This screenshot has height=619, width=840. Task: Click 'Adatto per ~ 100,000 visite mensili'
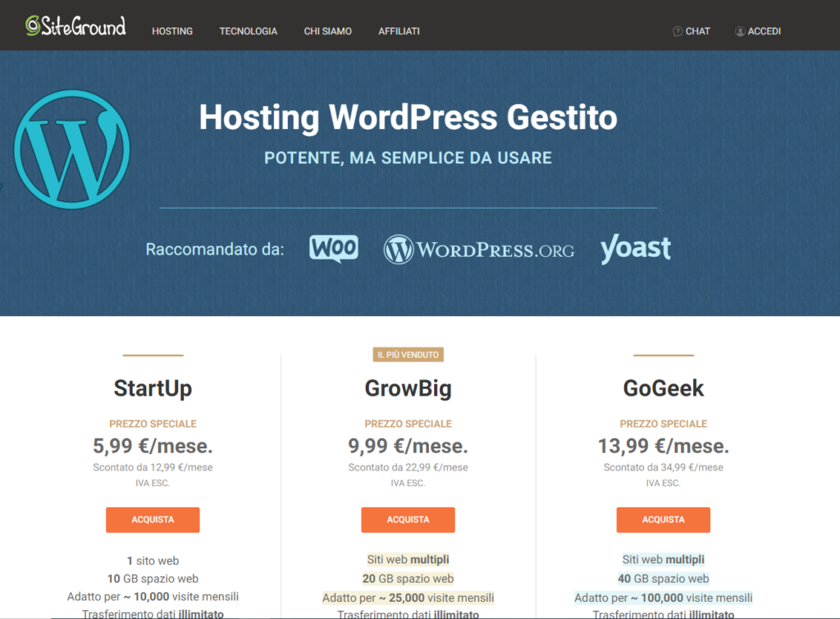point(663,598)
